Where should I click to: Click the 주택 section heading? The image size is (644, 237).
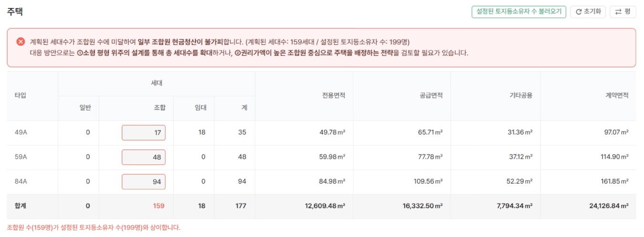pyautogui.click(x=15, y=12)
